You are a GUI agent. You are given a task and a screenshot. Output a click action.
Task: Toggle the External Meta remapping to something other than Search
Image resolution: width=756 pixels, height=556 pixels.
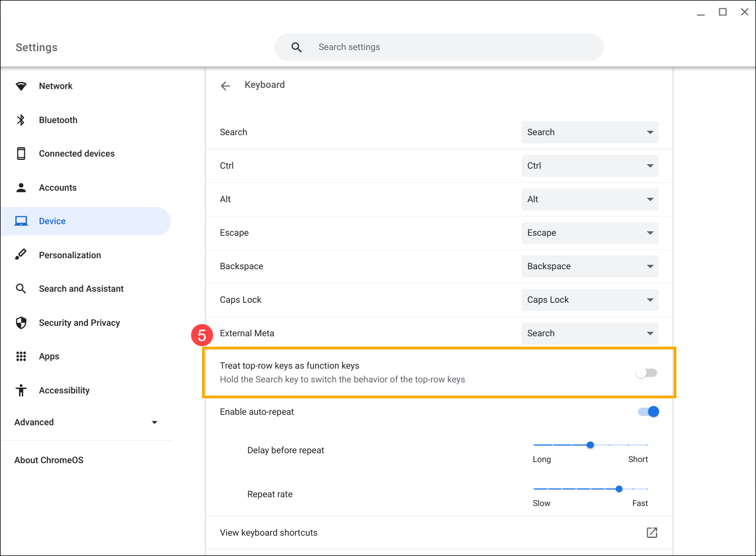(590, 333)
